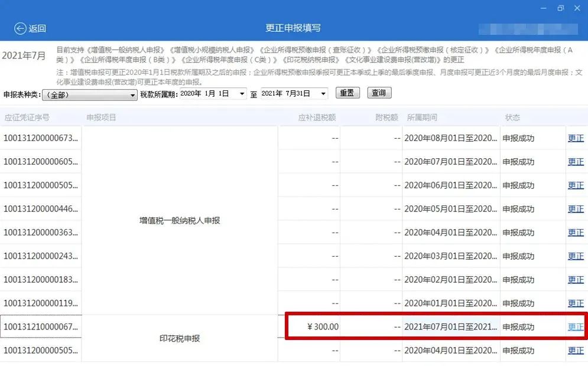
Task: Click 更正 for the 2021年07月01日 row
Action: click(x=576, y=327)
